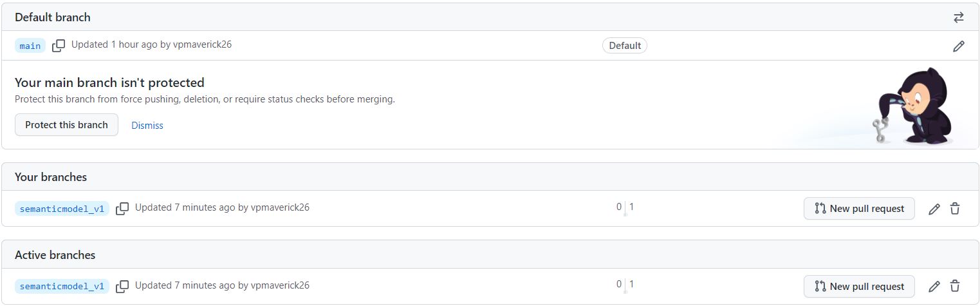Copy the main branch name to clipboard
This screenshot has width=980, height=306.
click(59, 46)
